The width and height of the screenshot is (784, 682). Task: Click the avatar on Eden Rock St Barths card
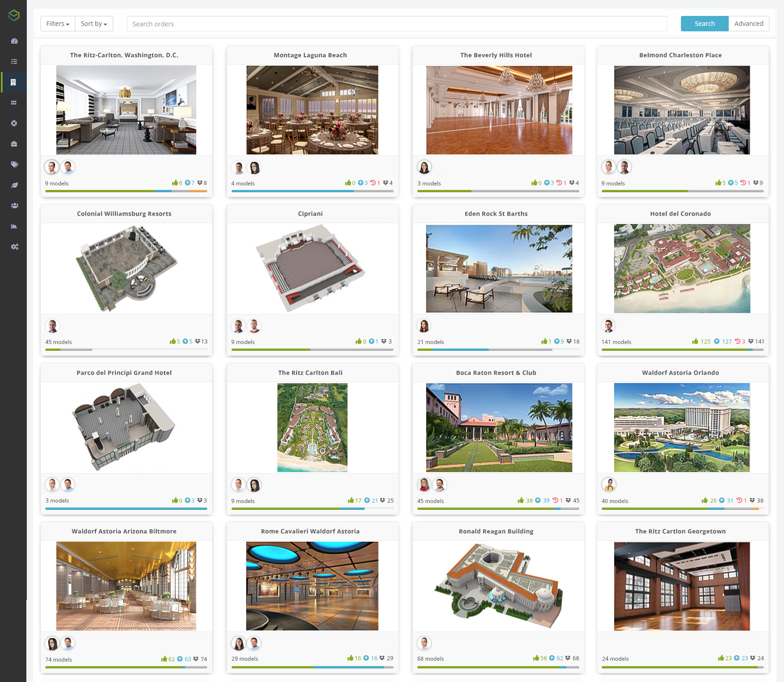(x=424, y=326)
